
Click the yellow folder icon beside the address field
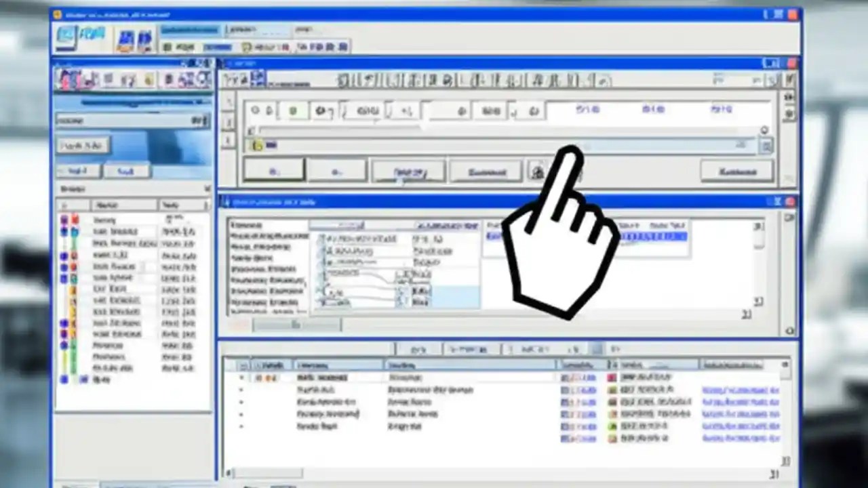click(256, 145)
